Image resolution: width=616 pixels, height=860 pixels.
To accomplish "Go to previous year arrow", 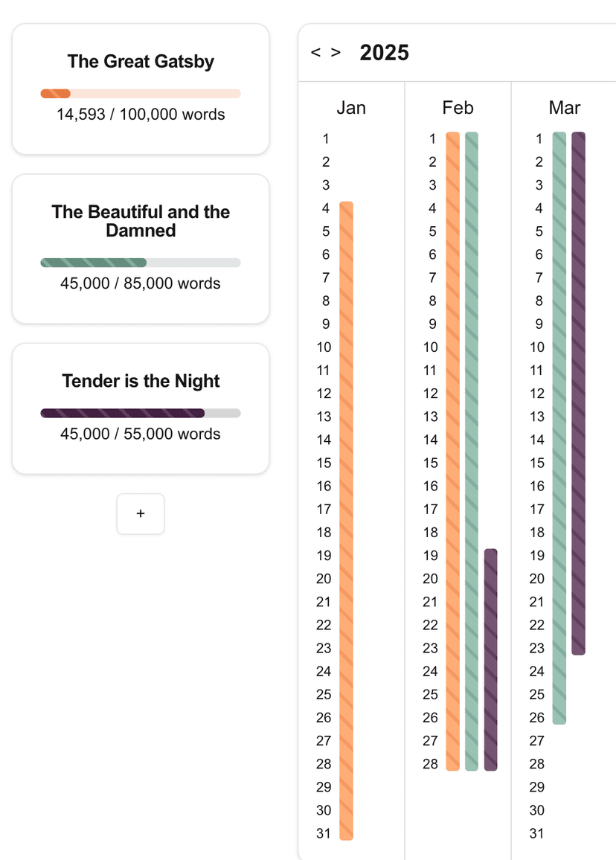I will tap(315, 53).
